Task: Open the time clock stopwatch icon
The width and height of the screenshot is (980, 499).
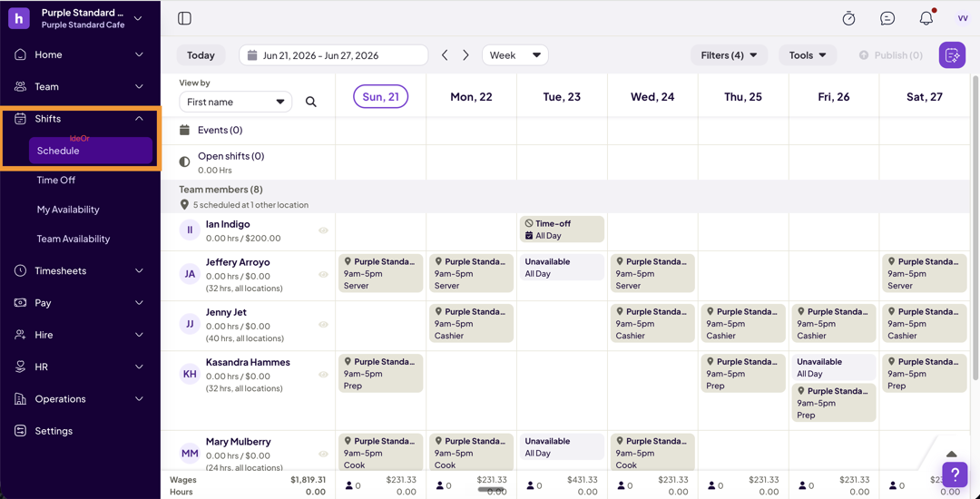Action: [848, 19]
